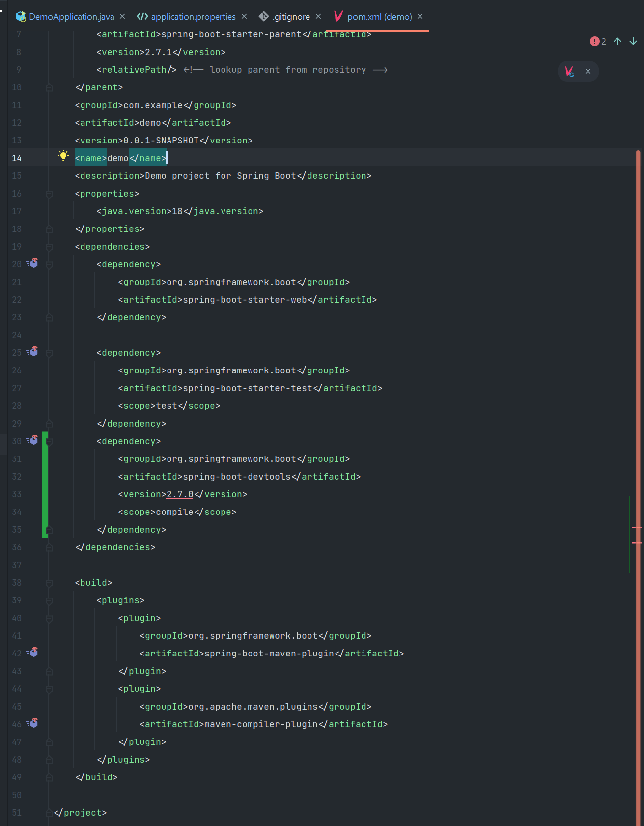644x826 pixels.
Task: Collapse the dependencies block on line 19
Action: coord(49,247)
